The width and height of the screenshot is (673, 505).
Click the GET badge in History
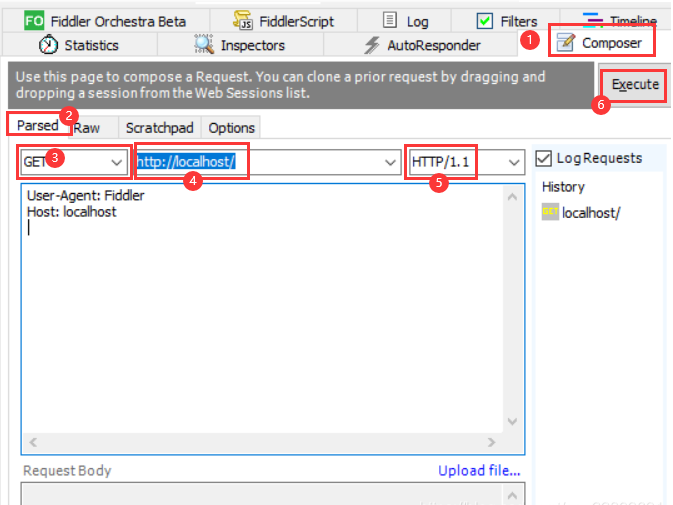pyautogui.click(x=550, y=212)
